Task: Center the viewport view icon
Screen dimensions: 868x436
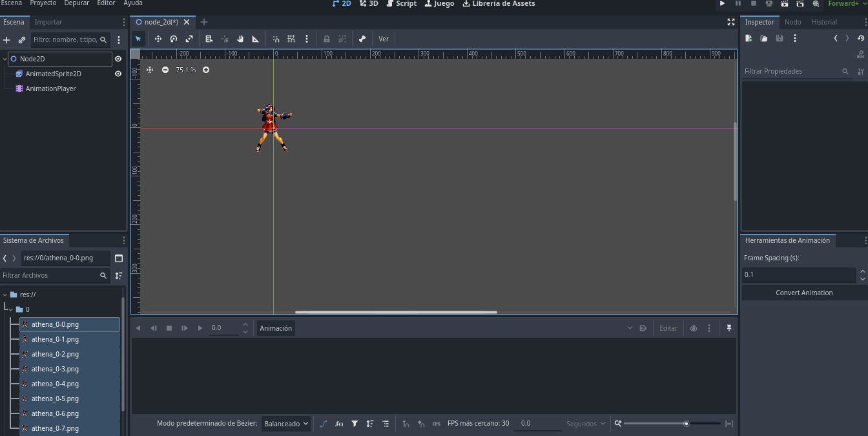Action: 150,70
